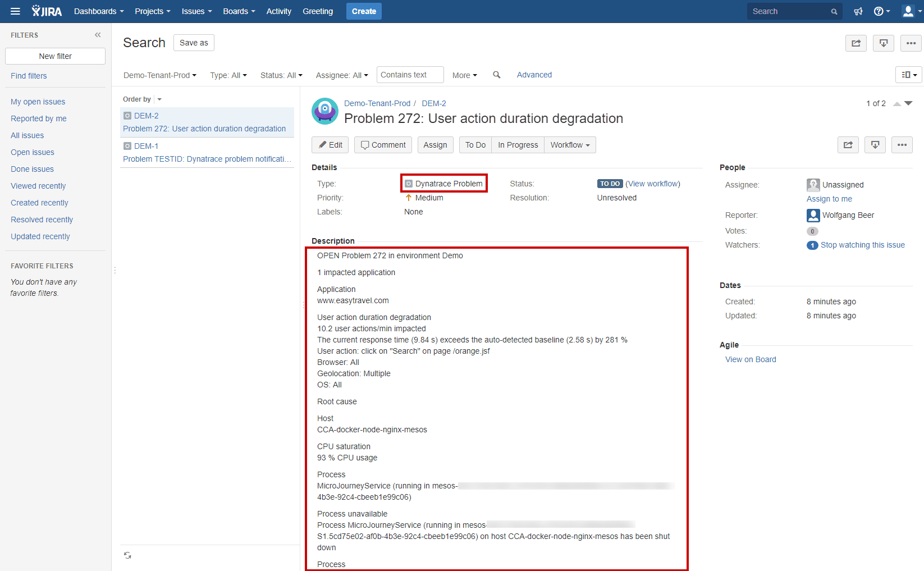Open the hamburger application menu
Screen dimensions: 924x571
coord(15,11)
